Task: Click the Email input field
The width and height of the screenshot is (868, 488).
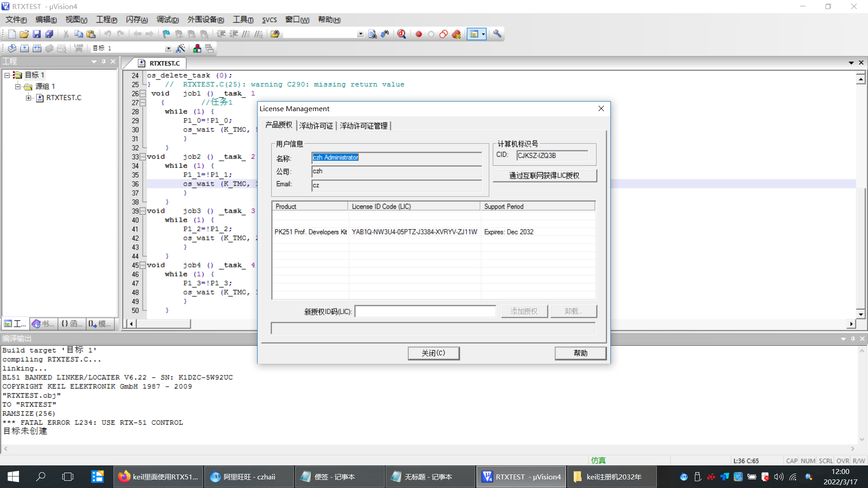Action: click(396, 185)
